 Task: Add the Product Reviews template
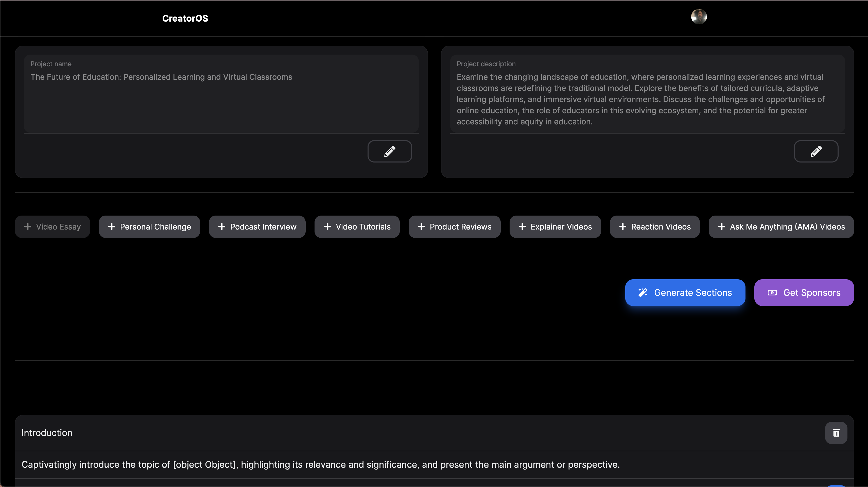click(x=454, y=227)
